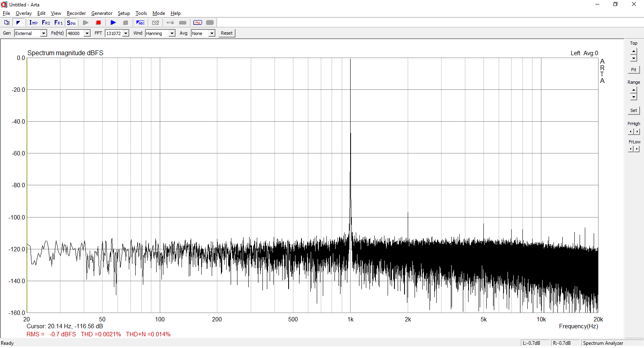This screenshot has width=644, height=348.
Task: Open the View menu
Action: [56, 13]
